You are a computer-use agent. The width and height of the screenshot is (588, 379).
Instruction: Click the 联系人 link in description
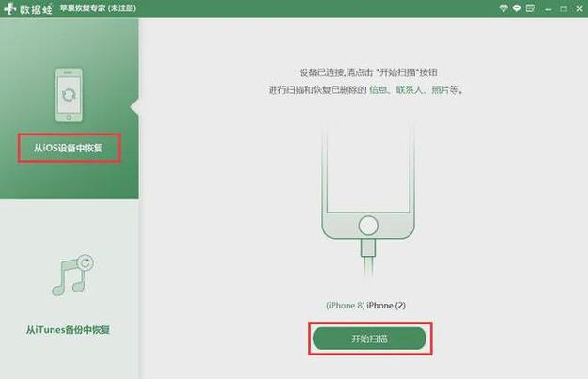(410, 90)
